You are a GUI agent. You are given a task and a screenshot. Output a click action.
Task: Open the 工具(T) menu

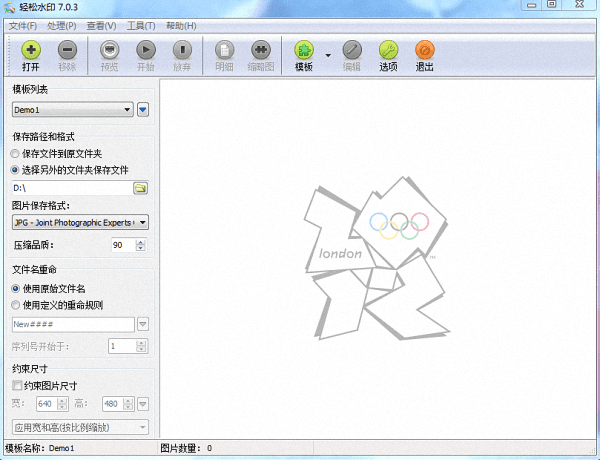141,26
